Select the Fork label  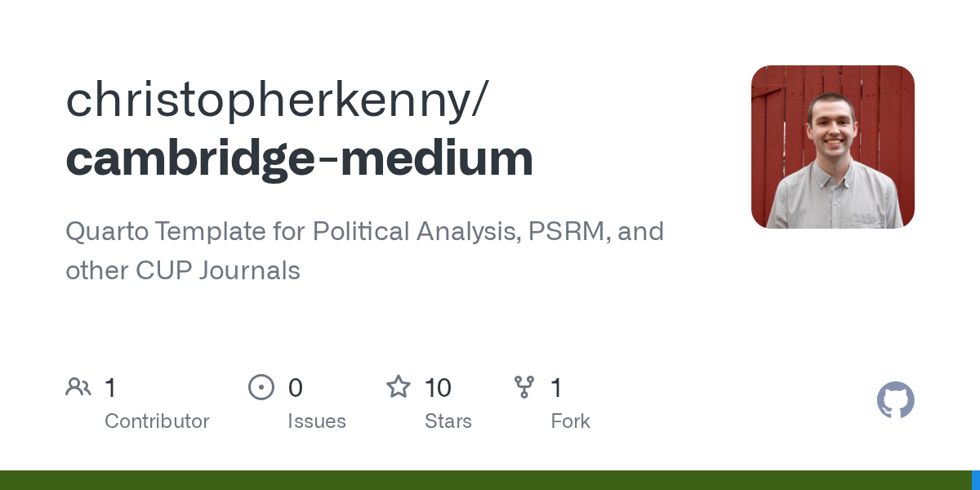pyautogui.click(x=570, y=421)
